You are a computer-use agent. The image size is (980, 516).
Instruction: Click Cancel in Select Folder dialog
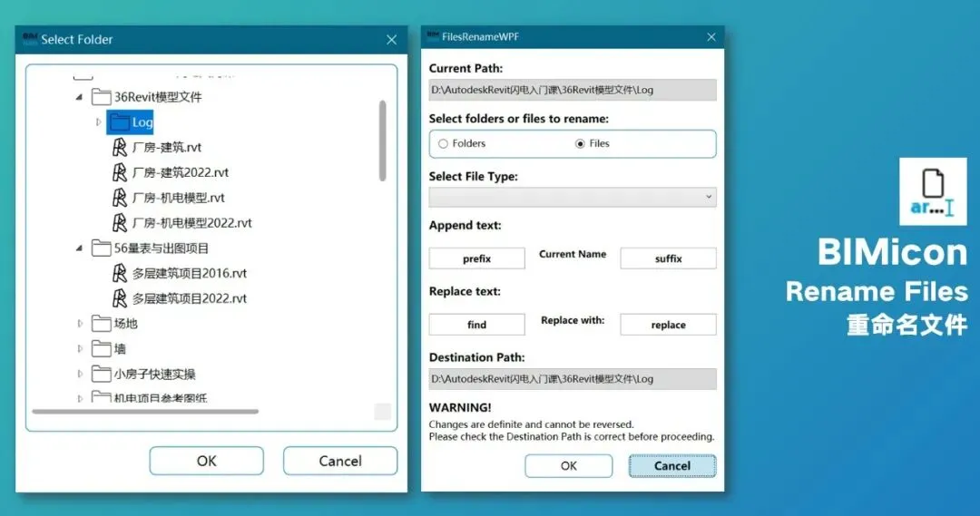click(x=340, y=461)
